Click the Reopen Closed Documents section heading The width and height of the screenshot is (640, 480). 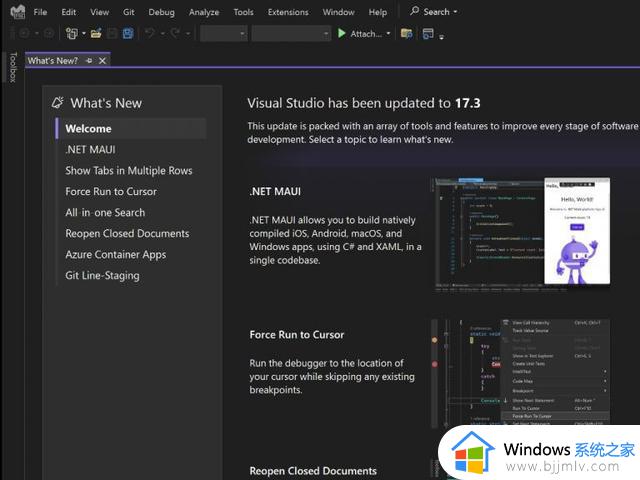(313, 471)
